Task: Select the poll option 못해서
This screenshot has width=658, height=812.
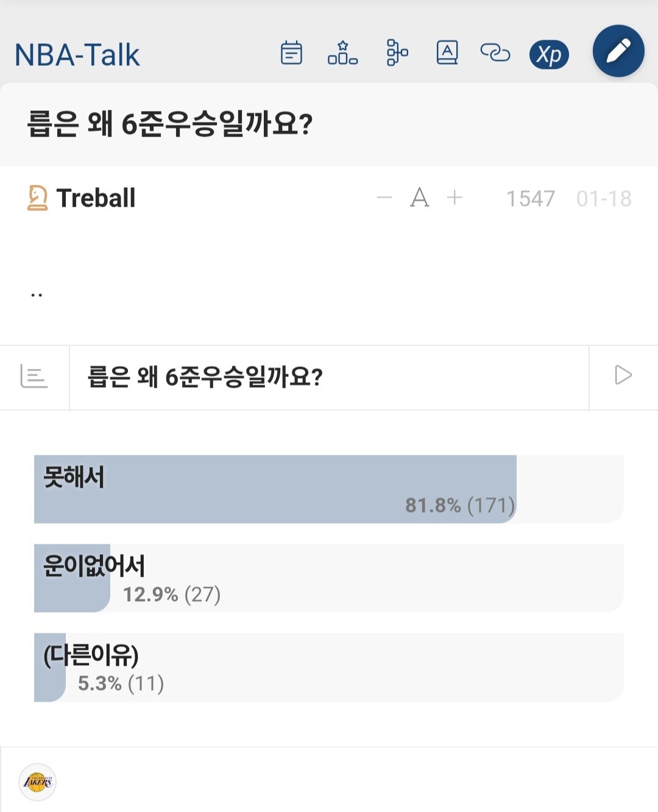Action: coord(328,489)
